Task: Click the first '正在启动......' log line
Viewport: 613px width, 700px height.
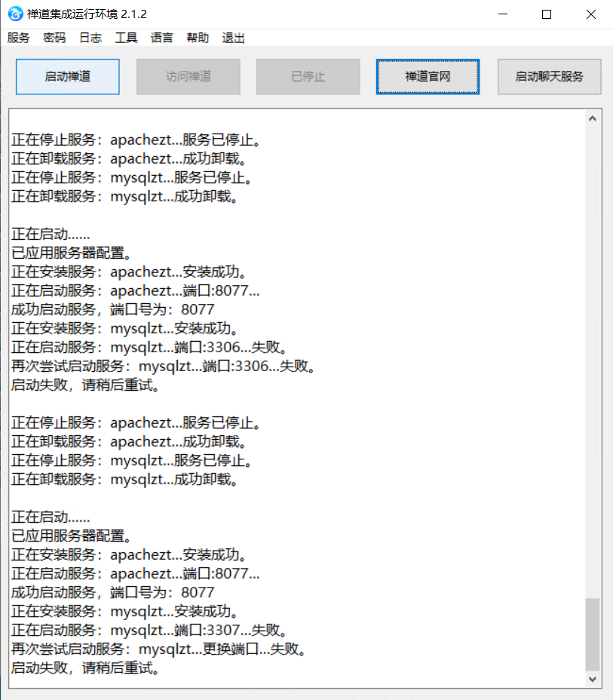Action: click(51, 234)
